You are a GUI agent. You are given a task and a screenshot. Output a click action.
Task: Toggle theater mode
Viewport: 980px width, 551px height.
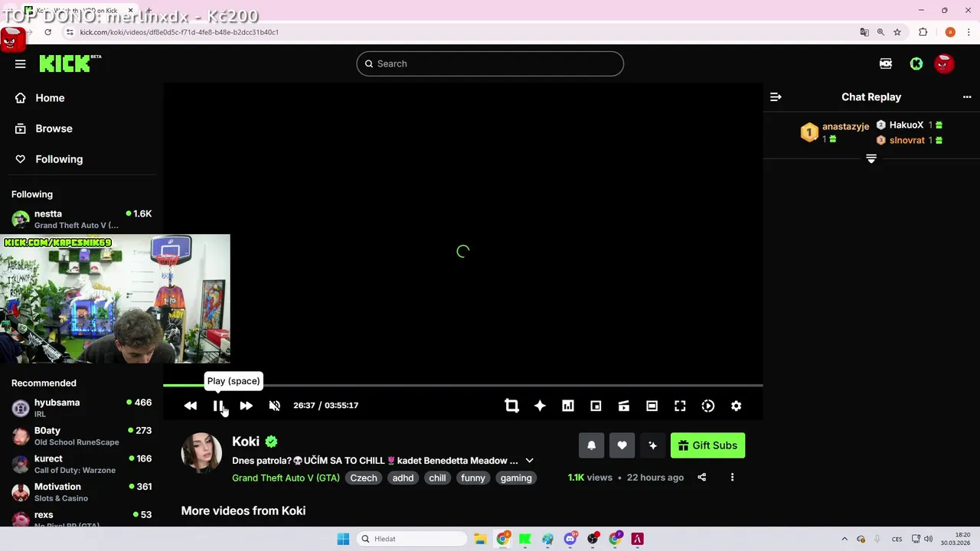[652, 406]
